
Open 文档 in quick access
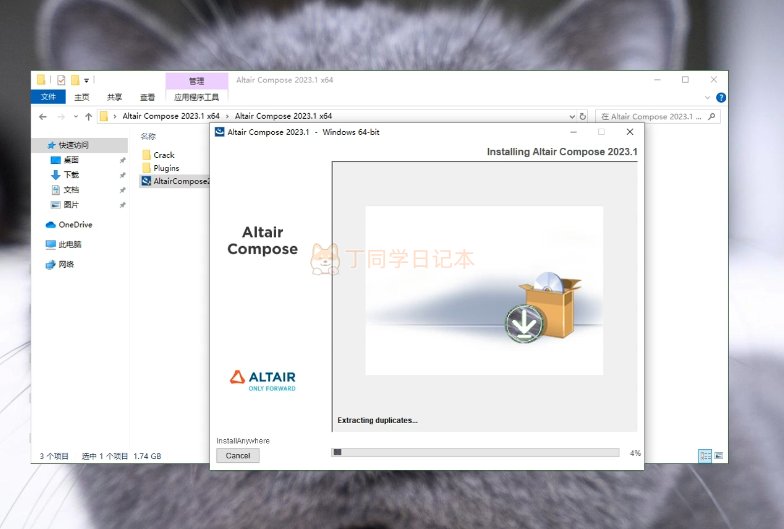(71, 190)
